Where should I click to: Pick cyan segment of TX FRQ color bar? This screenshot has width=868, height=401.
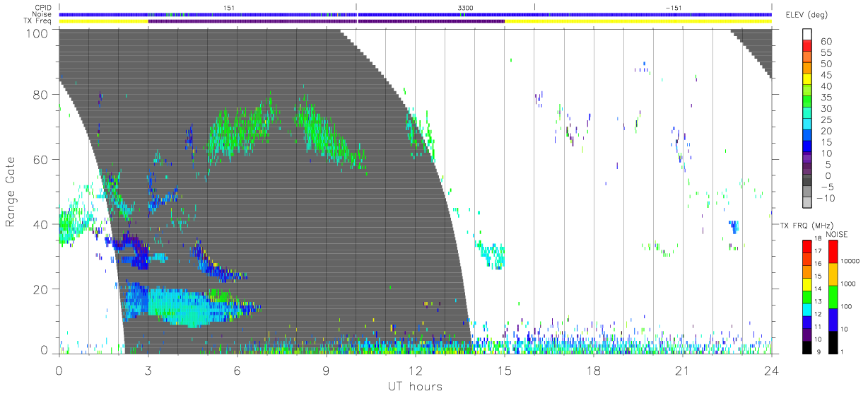tap(808, 309)
